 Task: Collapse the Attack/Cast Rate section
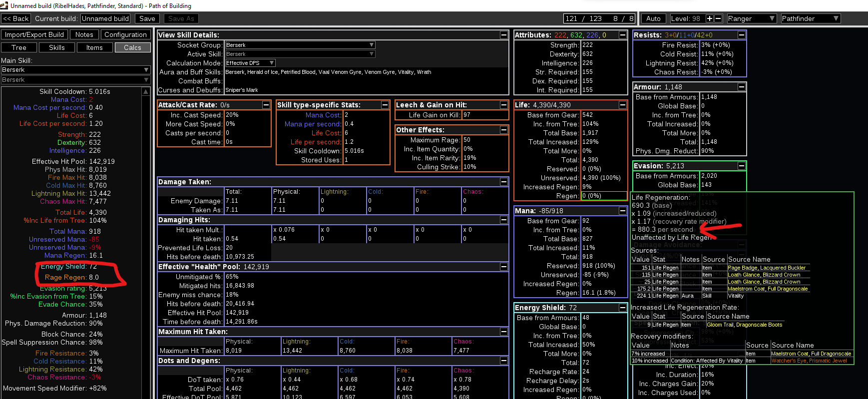[x=266, y=105]
